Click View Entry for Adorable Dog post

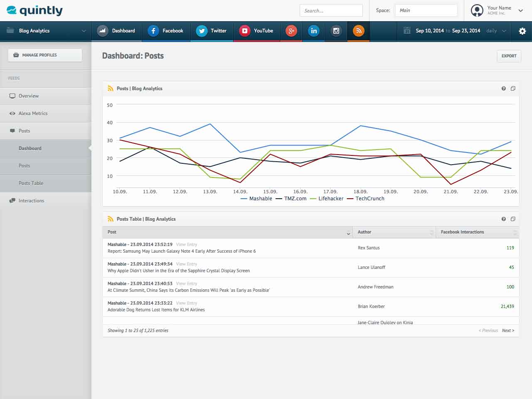pyautogui.click(x=187, y=303)
